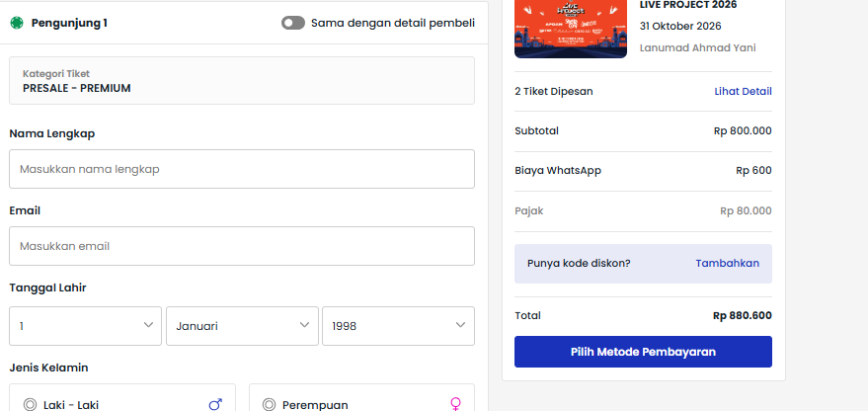Click the green Pengunjung 1 badge icon
The width and height of the screenshot is (868, 411).
tap(17, 23)
